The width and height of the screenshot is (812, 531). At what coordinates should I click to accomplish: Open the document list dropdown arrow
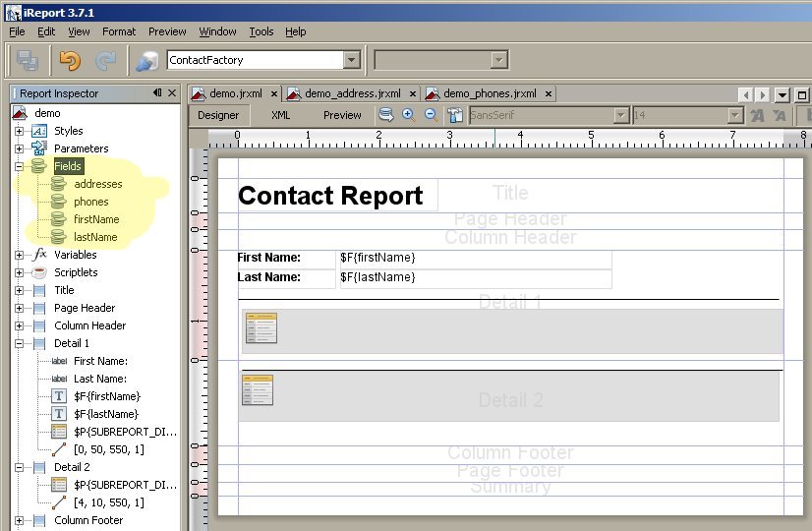(782, 94)
